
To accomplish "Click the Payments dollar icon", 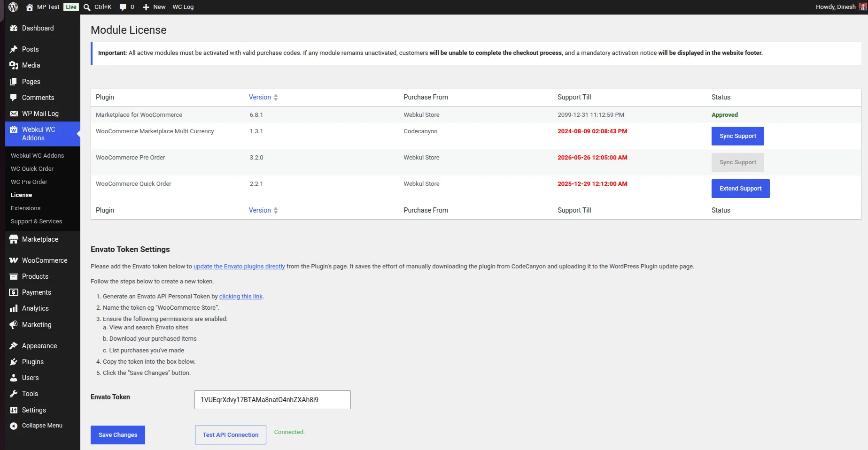I will [14, 292].
